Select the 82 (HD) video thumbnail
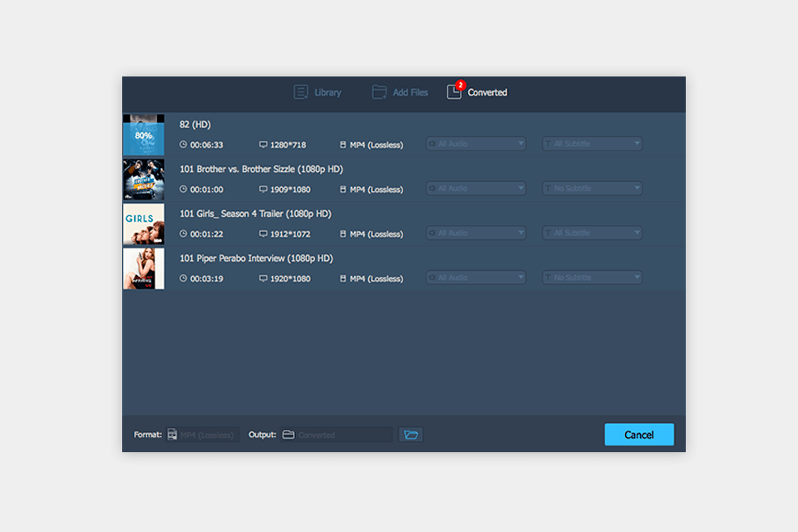 pyautogui.click(x=144, y=135)
